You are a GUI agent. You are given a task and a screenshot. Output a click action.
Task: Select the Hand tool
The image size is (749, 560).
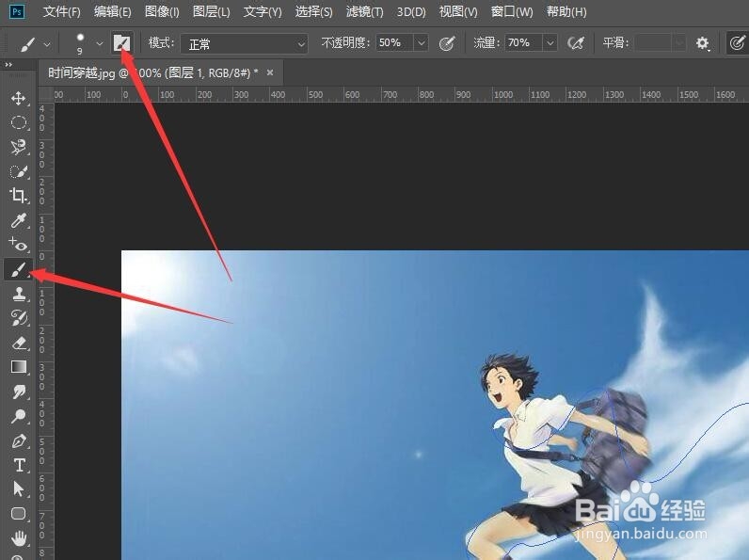click(18, 538)
